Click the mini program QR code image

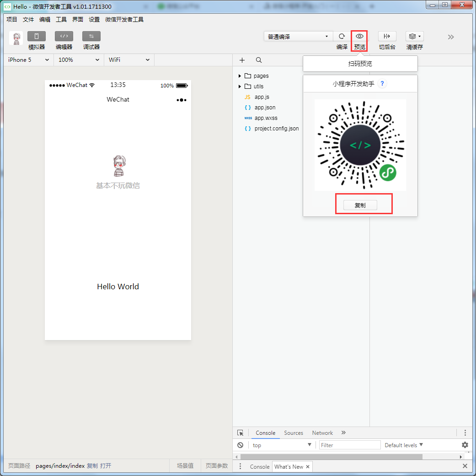360,145
